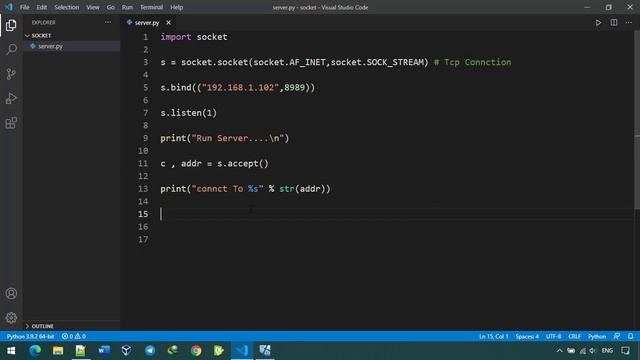Switch input language ENG in tray

pyautogui.click(x=607, y=351)
